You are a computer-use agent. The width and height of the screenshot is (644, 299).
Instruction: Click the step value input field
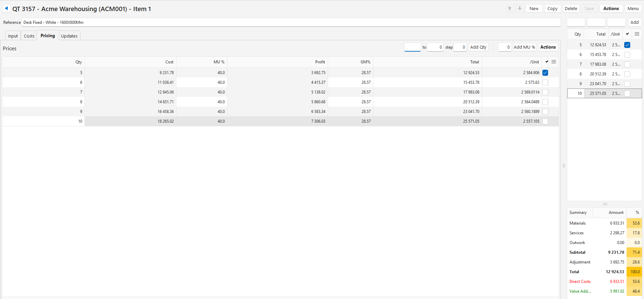pyautogui.click(x=460, y=47)
